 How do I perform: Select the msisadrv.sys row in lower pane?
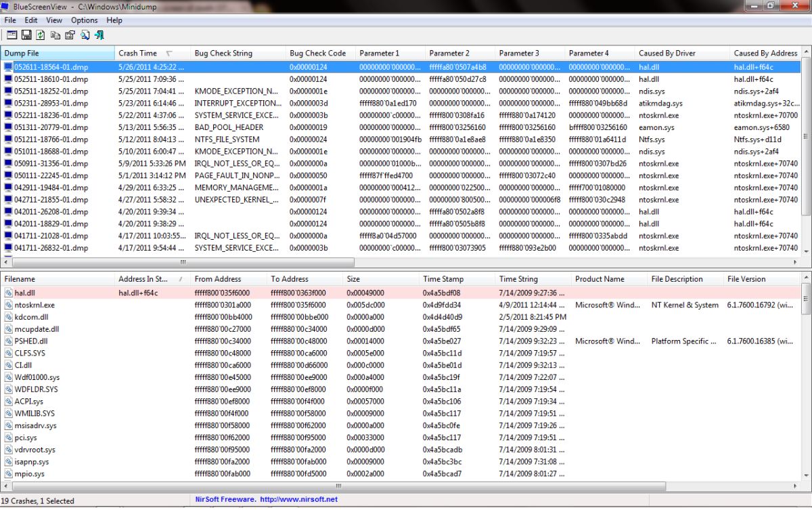point(401,426)
